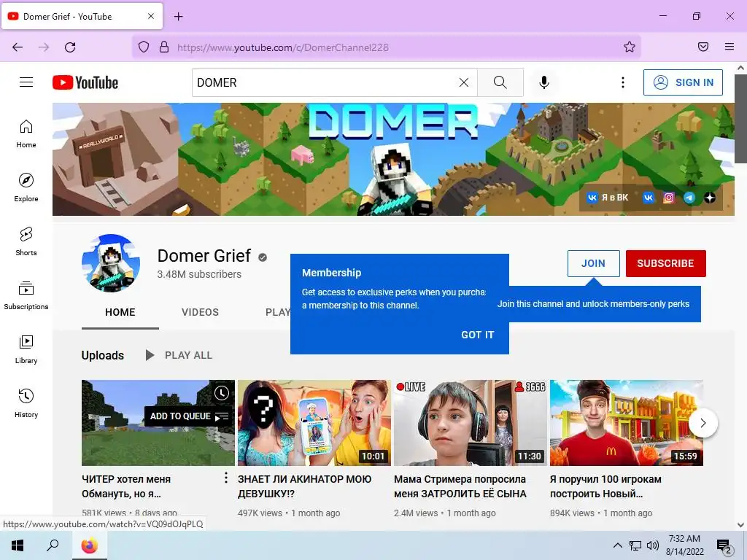Open the YouTube guide hamburger menu

point(26,82)
